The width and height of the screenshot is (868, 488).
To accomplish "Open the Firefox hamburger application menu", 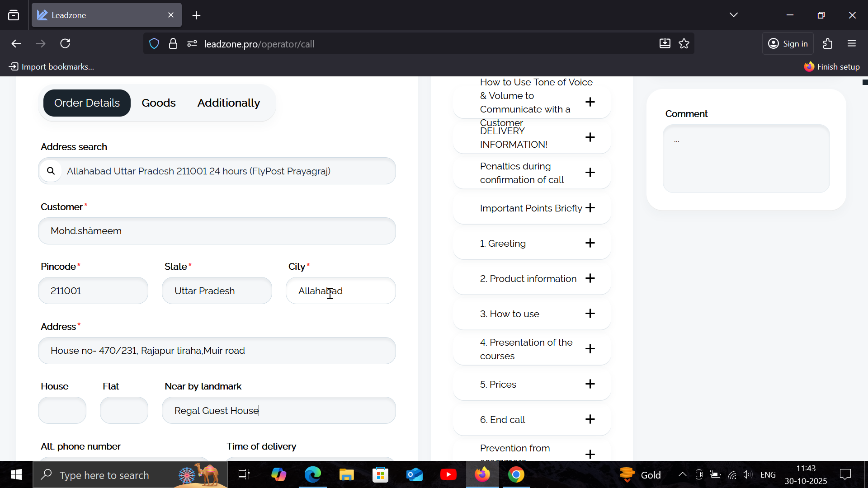I will pos(852,44).
